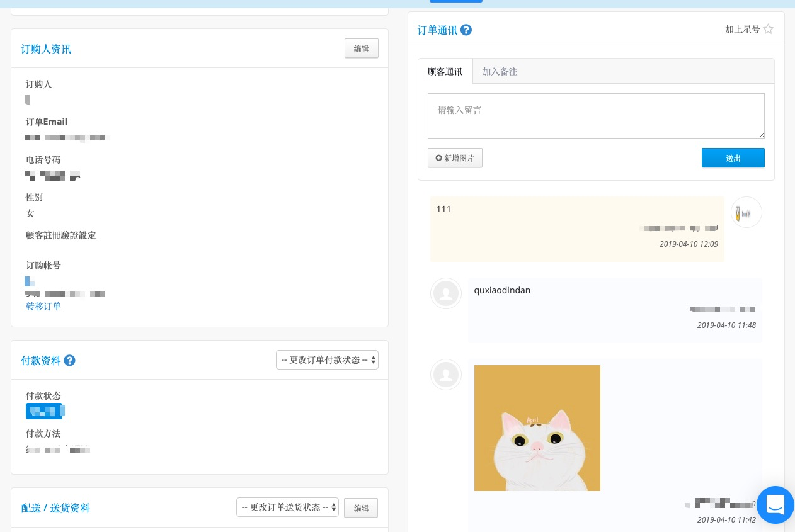This screenshot has height=532, width=795.
Task: Click the customer avatar next to quxiaodindan
Action: (446, 293)
